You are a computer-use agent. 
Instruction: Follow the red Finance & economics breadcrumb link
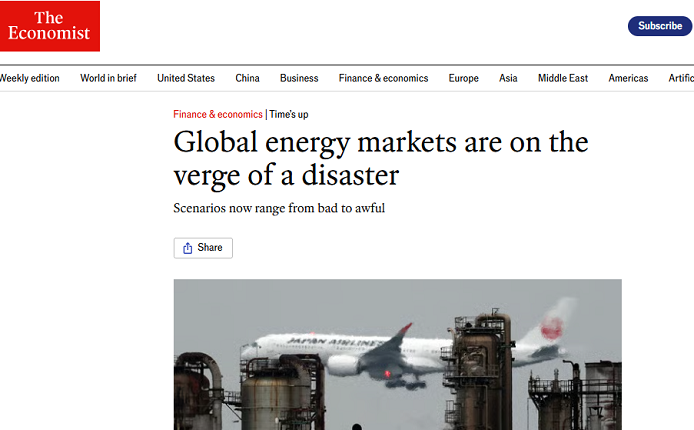[218, 115]
